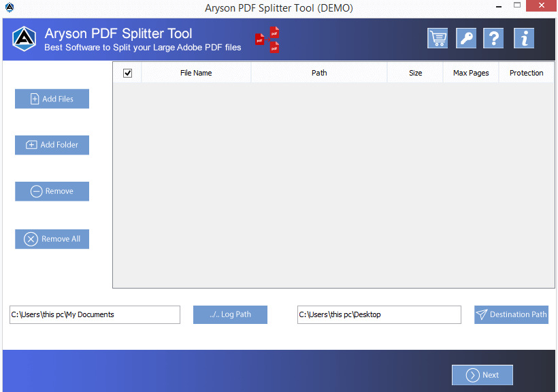Click the Add Files button
558x392 pixels.
(x=52, y=99)
